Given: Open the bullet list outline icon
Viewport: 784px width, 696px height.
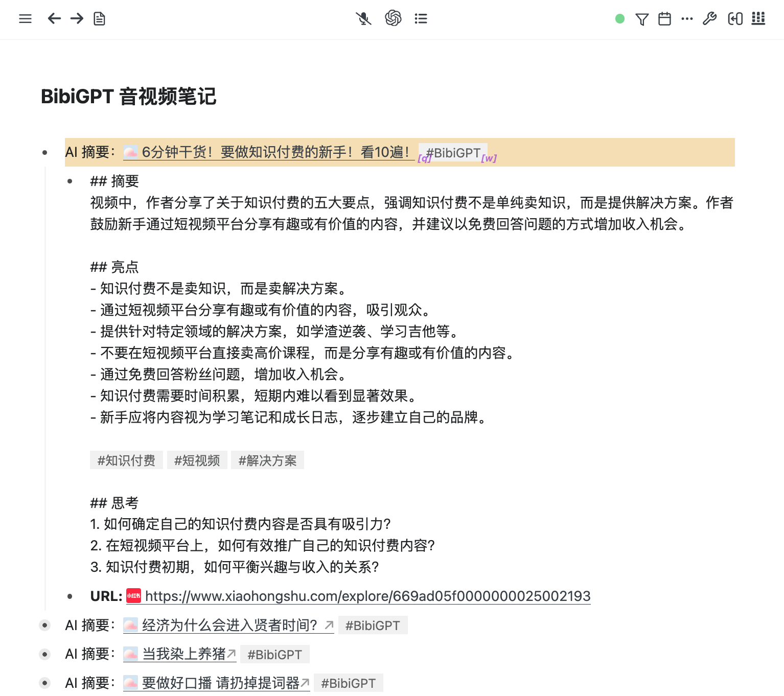Looking at the screenshot, I should click(x=421, y=19).
